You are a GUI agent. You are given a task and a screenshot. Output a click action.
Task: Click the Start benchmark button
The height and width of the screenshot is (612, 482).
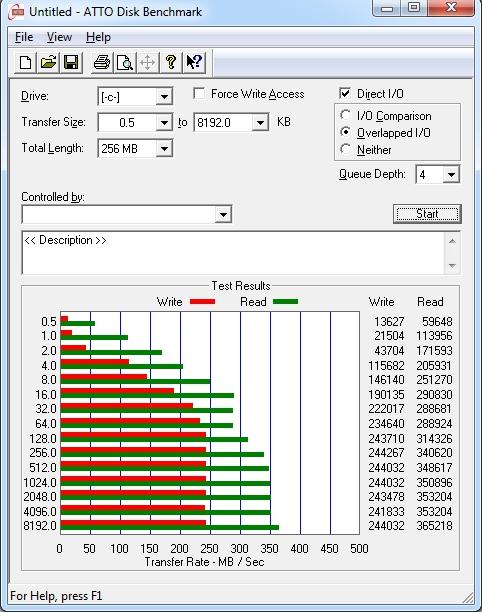click(x=427, y=214)
